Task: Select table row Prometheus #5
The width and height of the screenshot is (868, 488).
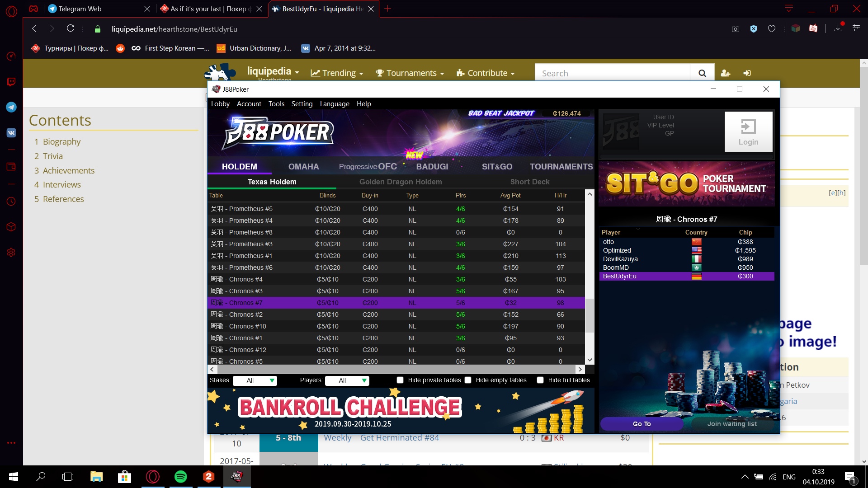Action: click(396, 209)
